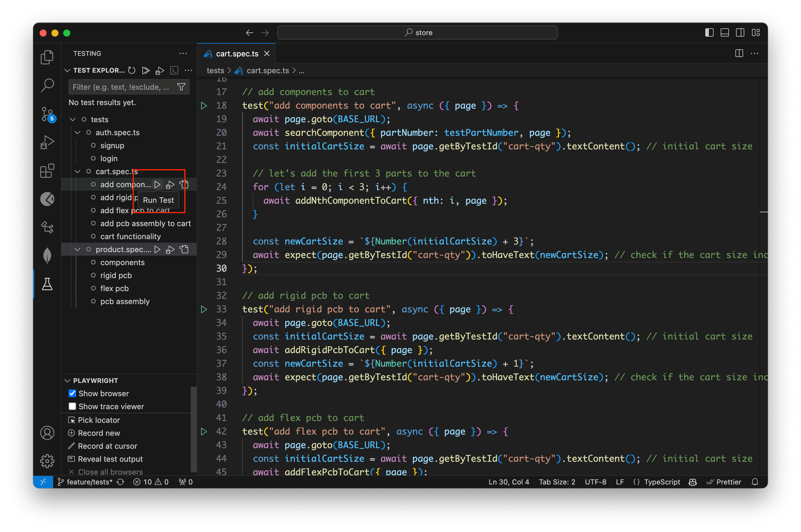The height and width of the screenshot is (532, 801).
Task: Uncheck Show browser checkbox
Action: pyautogui.click(x=72, y=393)
